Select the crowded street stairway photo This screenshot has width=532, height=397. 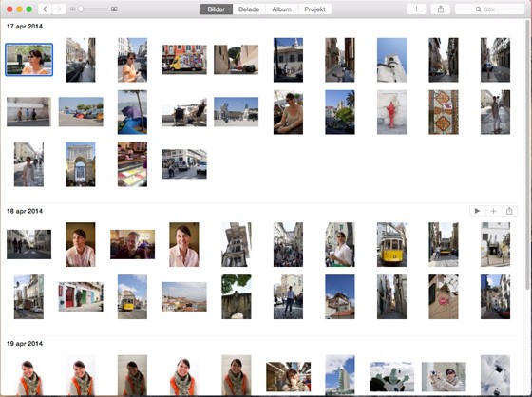[x=288, y=244]
